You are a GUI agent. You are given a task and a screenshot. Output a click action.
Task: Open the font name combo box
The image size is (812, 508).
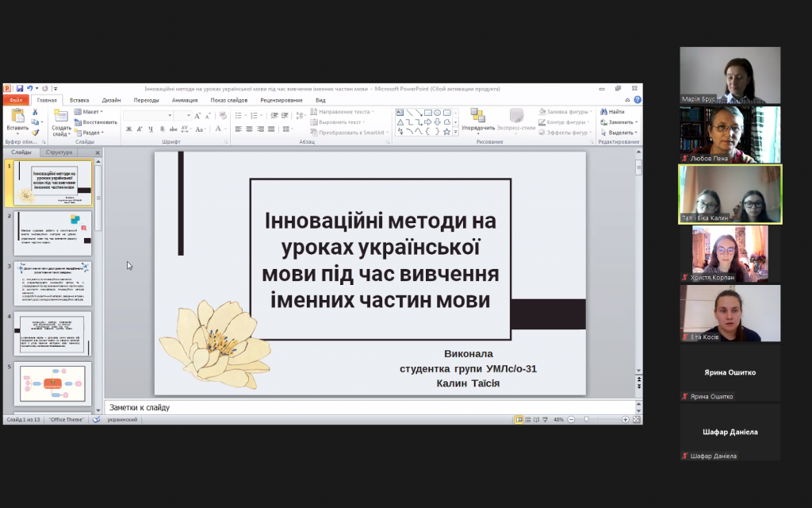[148, 115]
